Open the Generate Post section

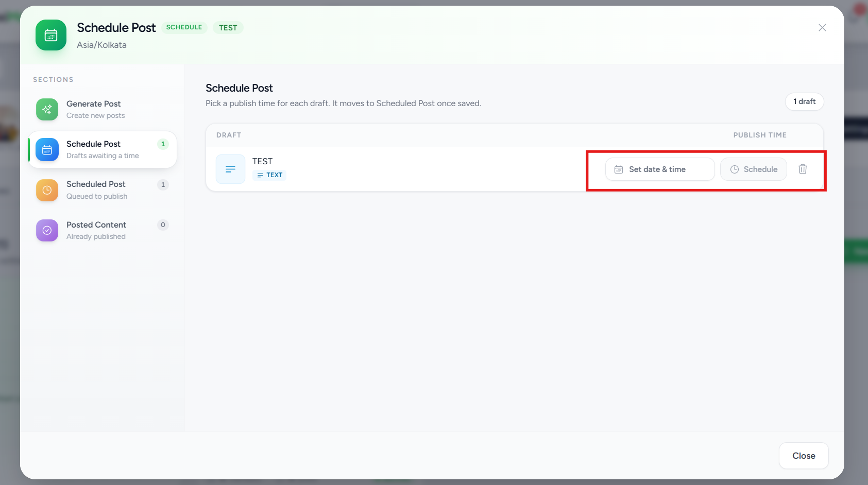(103, 109)
